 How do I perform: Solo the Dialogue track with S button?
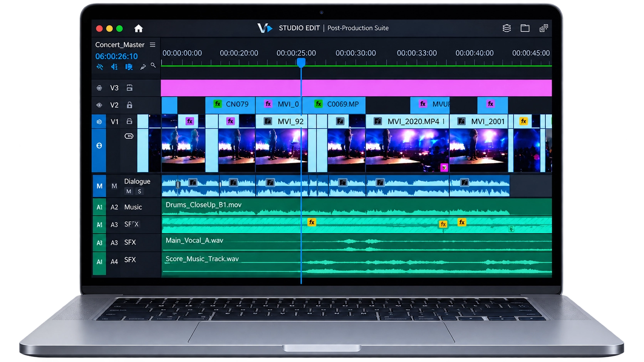[139, 192]
